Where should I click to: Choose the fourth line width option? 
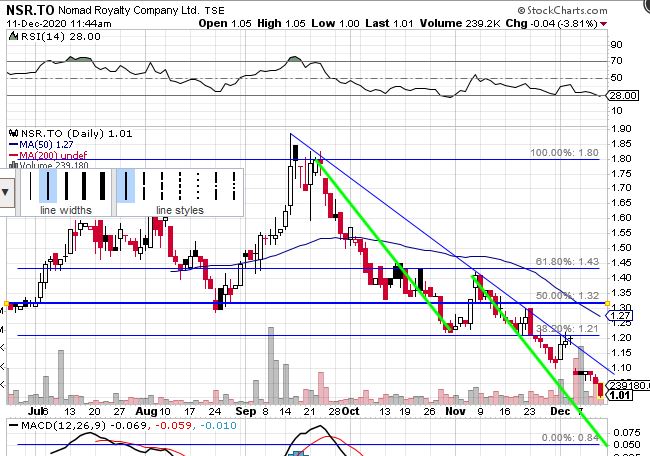84,186
